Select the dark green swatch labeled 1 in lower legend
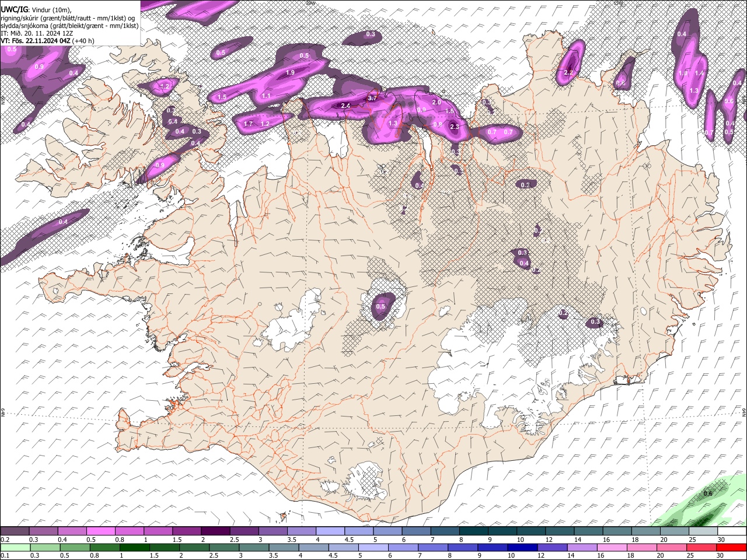This screenshot has width=747, height=560. coord(134,547)
